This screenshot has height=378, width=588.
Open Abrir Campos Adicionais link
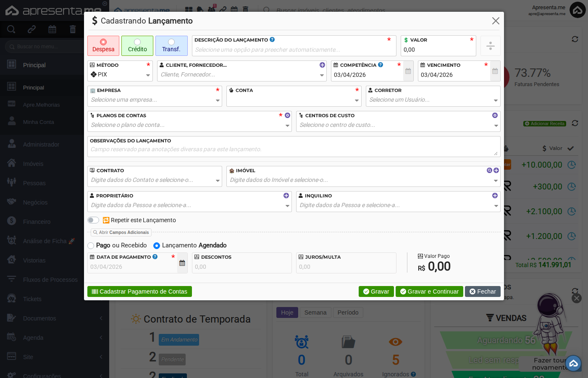(121, 232)
